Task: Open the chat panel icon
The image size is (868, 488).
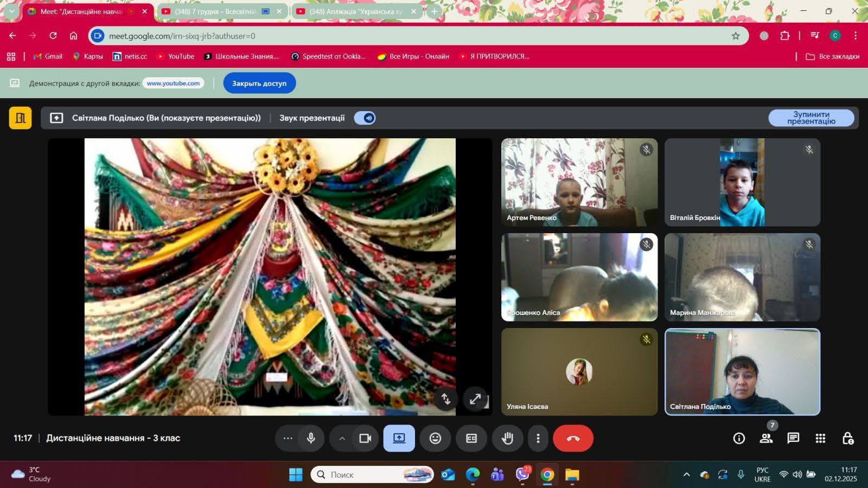Action: point(793,438)
